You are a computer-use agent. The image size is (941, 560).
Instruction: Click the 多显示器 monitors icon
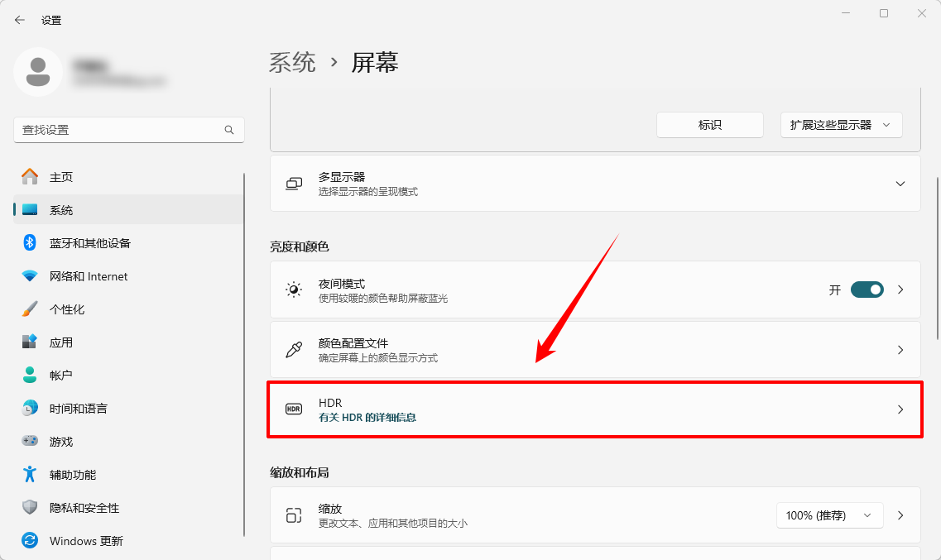294,184
